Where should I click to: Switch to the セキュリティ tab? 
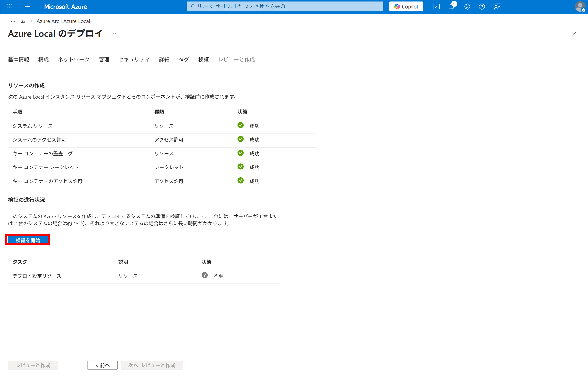[x=134, y=59]
